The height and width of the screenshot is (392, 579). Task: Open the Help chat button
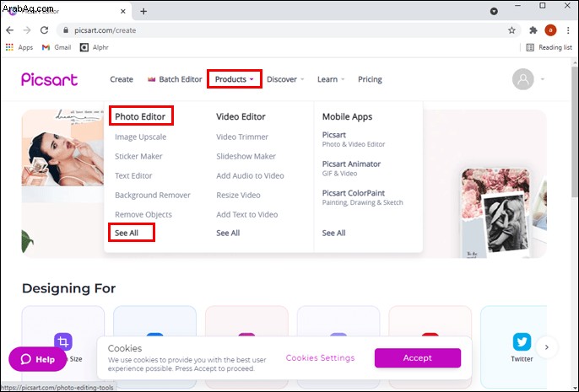click(38, 359)
